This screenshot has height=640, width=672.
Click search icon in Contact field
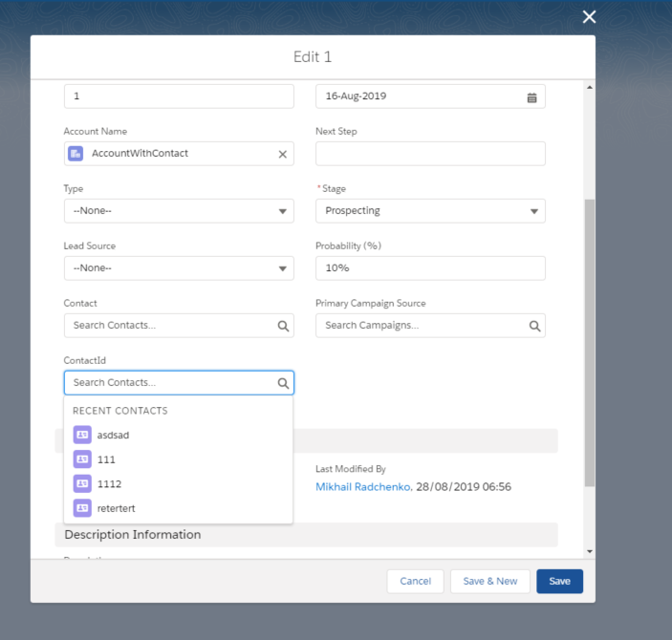283,326
